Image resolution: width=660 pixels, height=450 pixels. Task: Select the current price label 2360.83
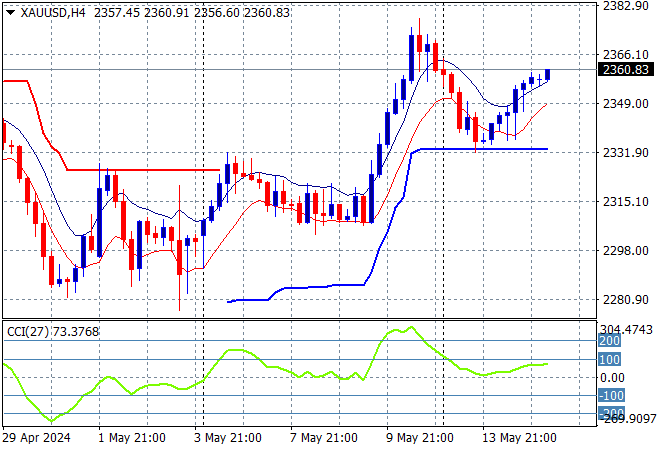tap(626, 69)
